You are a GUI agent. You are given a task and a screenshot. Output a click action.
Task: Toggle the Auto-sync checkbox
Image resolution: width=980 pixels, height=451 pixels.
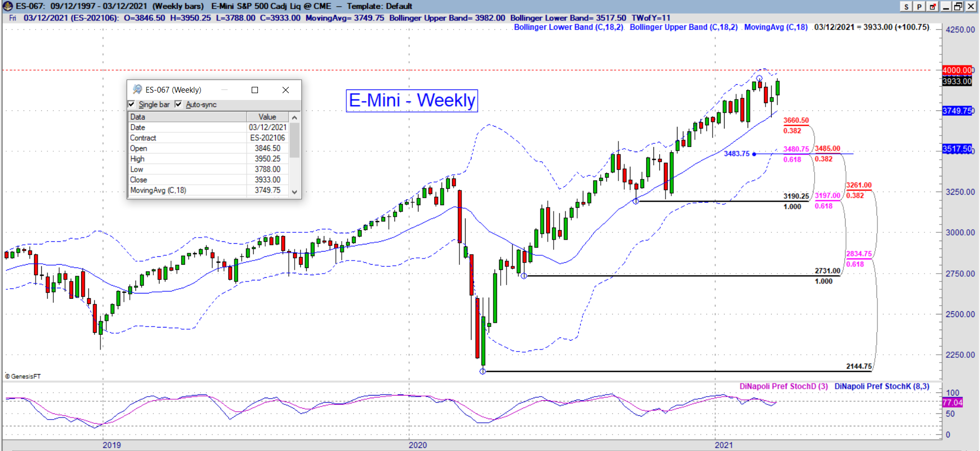pos(178,104)
